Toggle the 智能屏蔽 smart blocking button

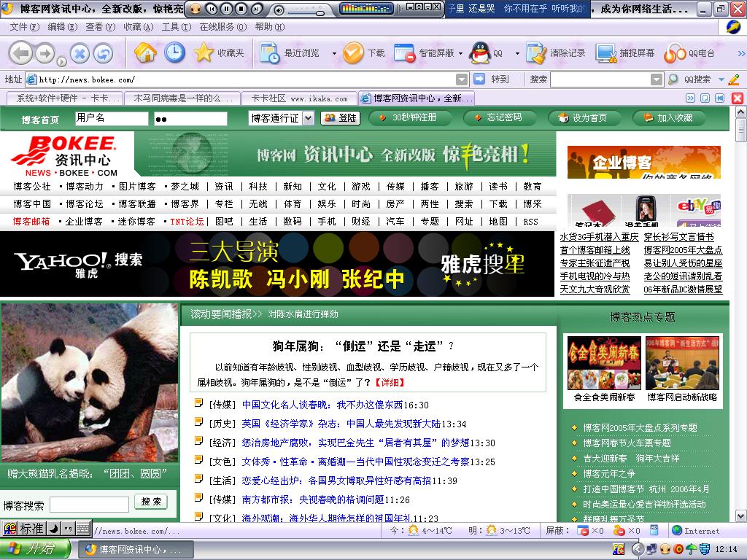pyautogui.click(x=405, y=53)
